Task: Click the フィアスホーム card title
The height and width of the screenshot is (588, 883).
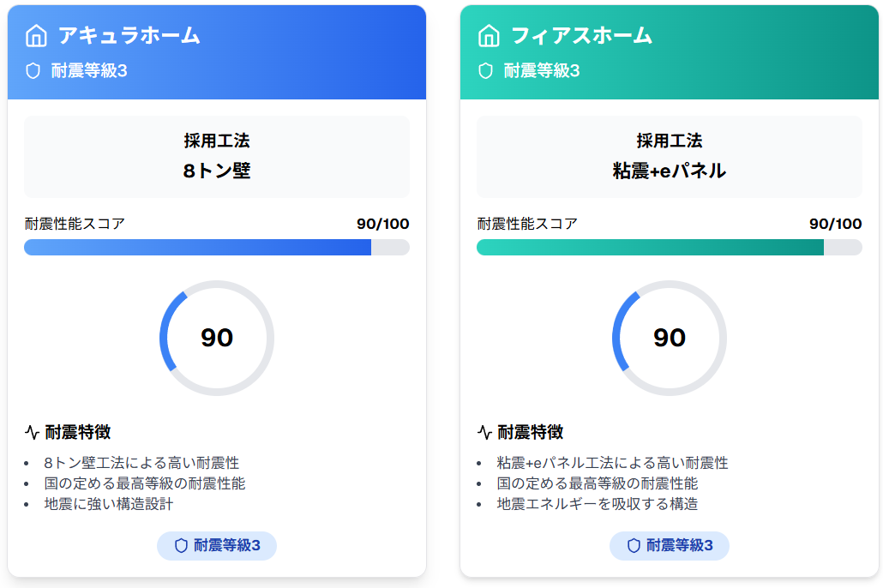Action: coord(581,35)
